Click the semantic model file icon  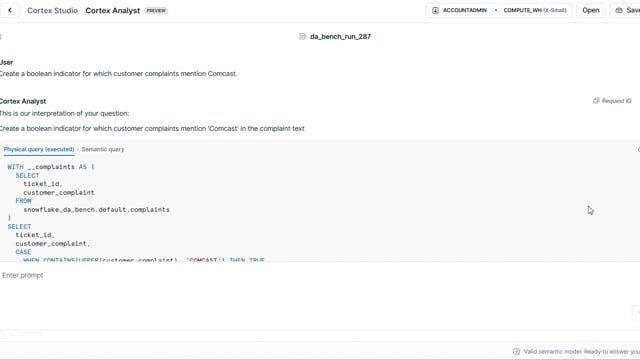tap(302, 37)
